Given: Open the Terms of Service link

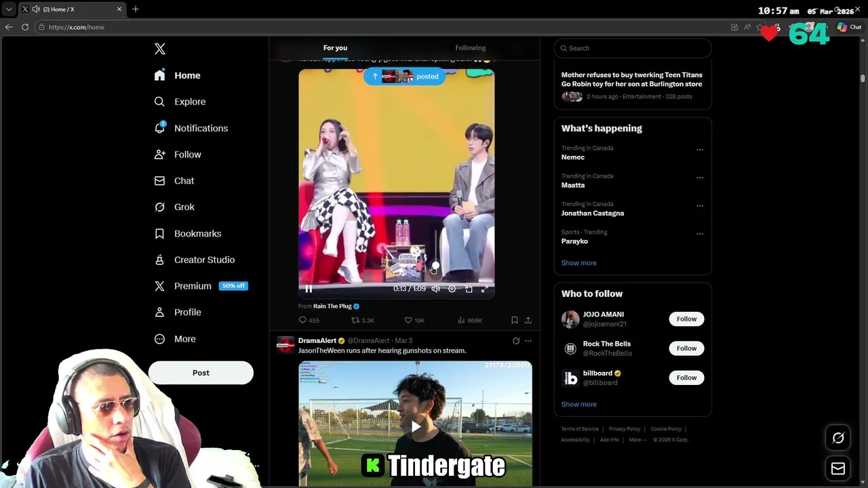Looking at the screenshot, I should (580, 429).
